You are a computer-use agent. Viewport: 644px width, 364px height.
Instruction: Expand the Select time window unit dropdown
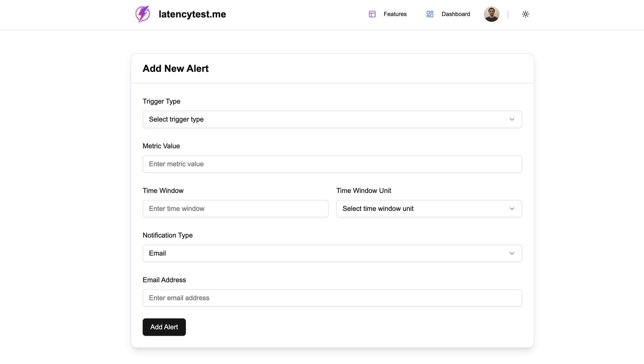tap(429, 209)
